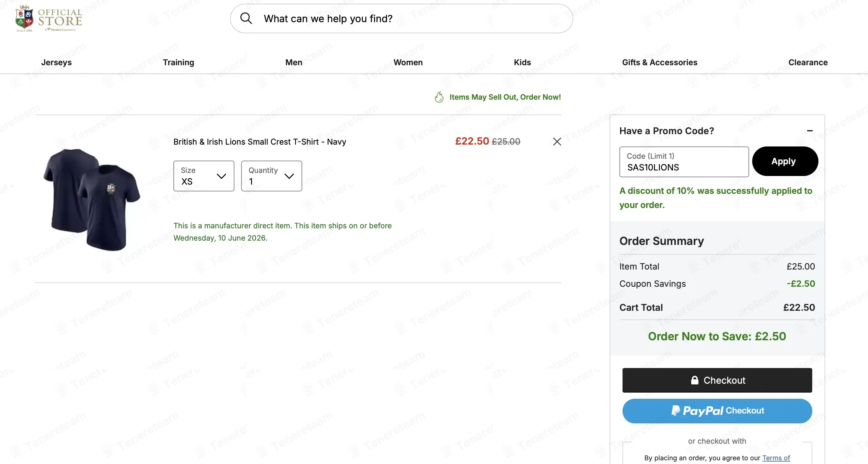The height and width of the screenshot is (464, 868).
Task: Go to the Clearance section
Action: (808, 62)
